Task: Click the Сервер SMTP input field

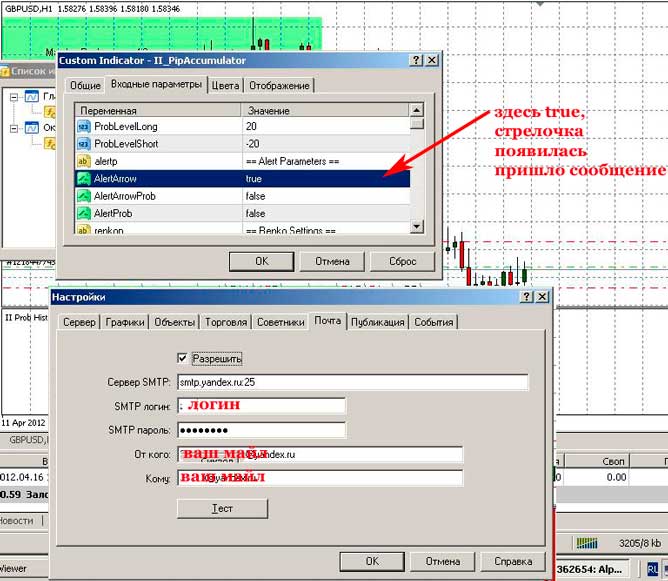Action: point(353,382)
